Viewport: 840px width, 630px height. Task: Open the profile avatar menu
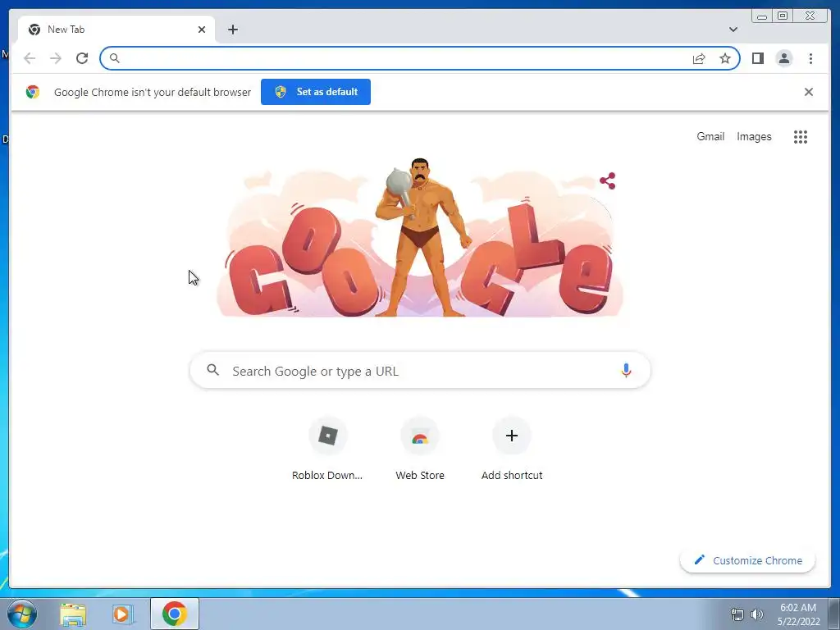783,58
